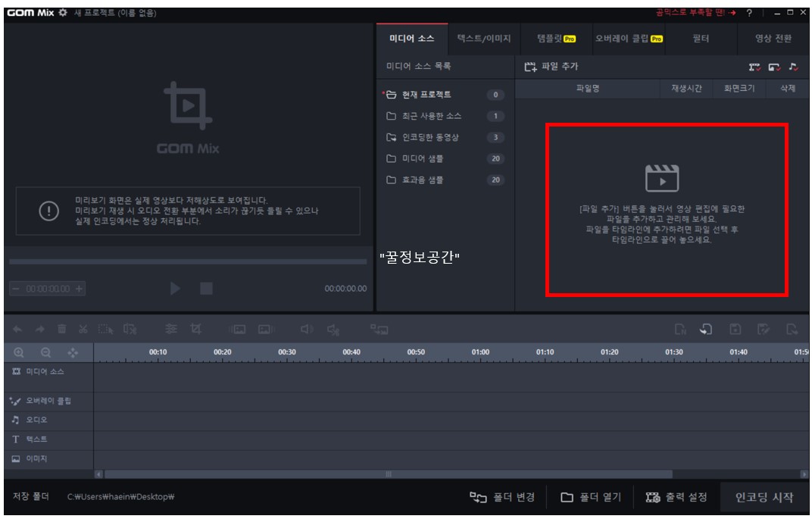Click the 00:30 mark on timeline ruler
Screen dimensions: 812x519
[287, 352]
